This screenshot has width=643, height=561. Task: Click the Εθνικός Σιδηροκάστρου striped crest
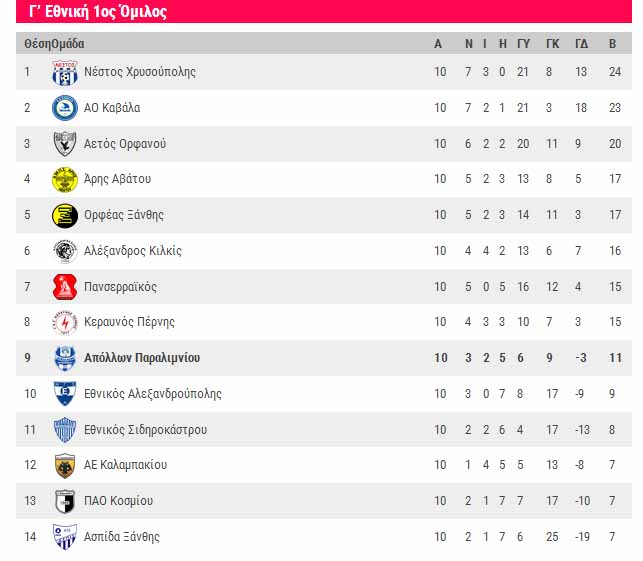65,429
